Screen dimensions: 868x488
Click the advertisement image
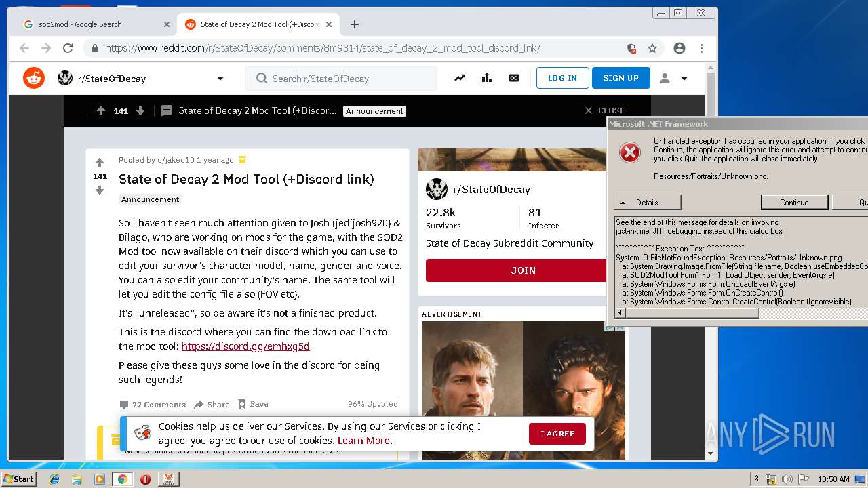click(524, 390)
